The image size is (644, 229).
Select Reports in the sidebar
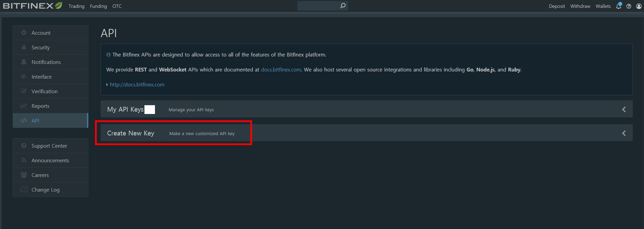click(50, 106)
